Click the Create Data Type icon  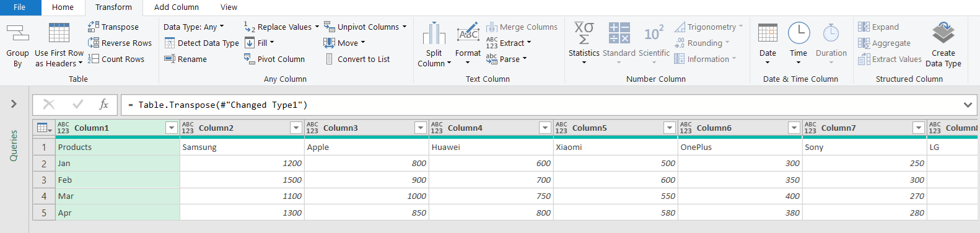pyautogui.click(x=943, y=32)
